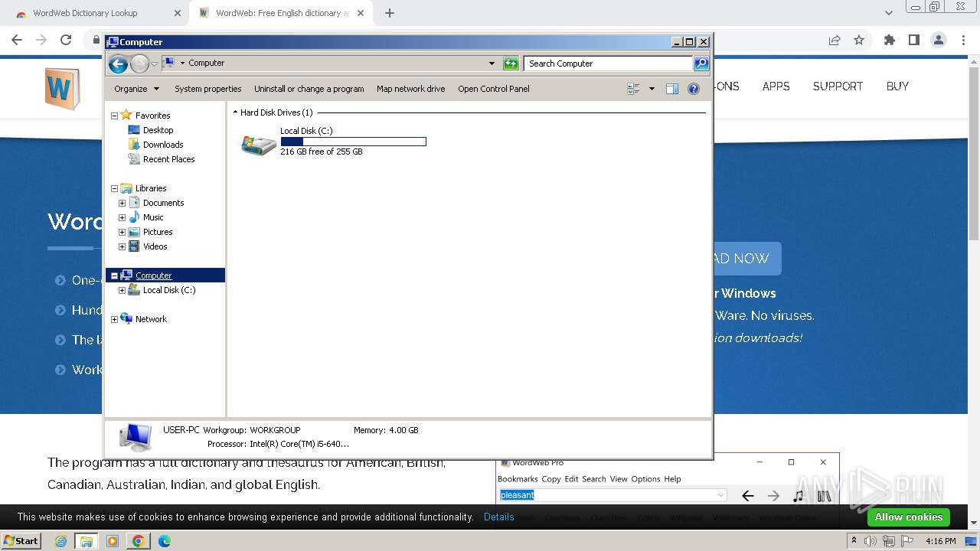Collapse Favorites group
The width and height of the screenshot is (980, 551).
(x=114, y=116)
